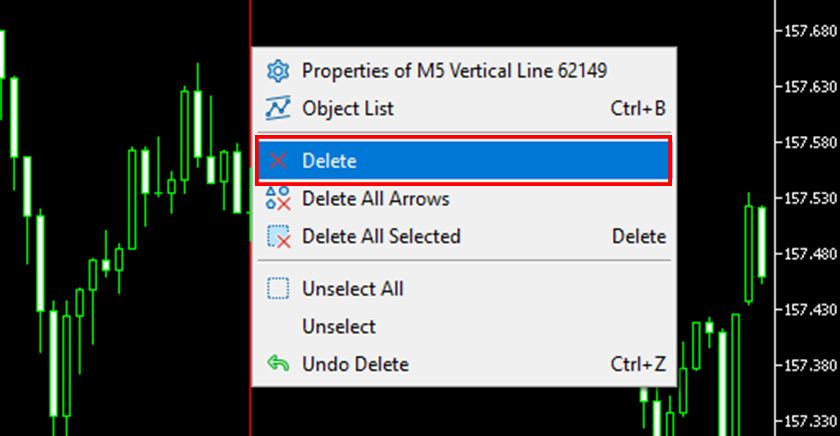The image size is (840, 436).
Task: Click the Object List chart icon
Action: pos(278,108)
